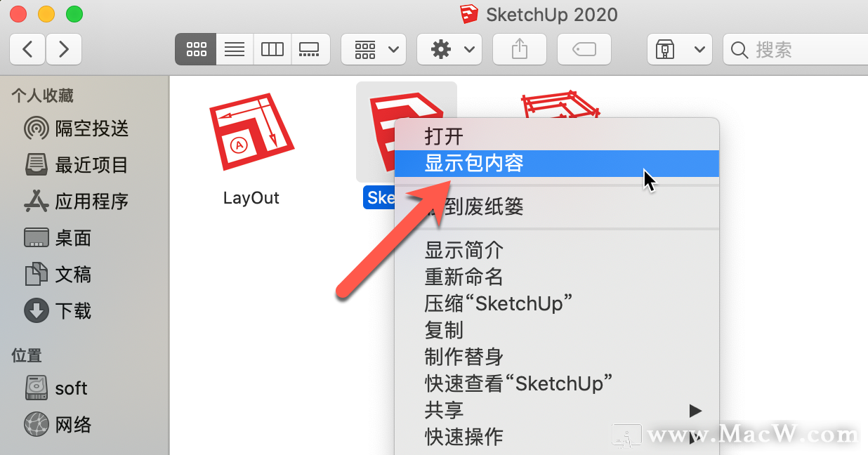Select the LayOut application icon
The image size is (868, 455).
pyautogui.click(x=251, y=131)
